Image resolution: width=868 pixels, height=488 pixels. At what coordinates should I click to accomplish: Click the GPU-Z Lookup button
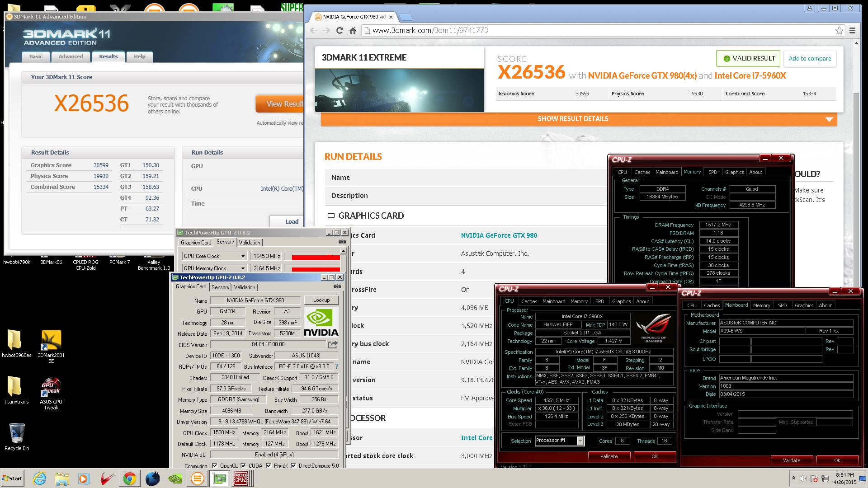tap(321, 300)
